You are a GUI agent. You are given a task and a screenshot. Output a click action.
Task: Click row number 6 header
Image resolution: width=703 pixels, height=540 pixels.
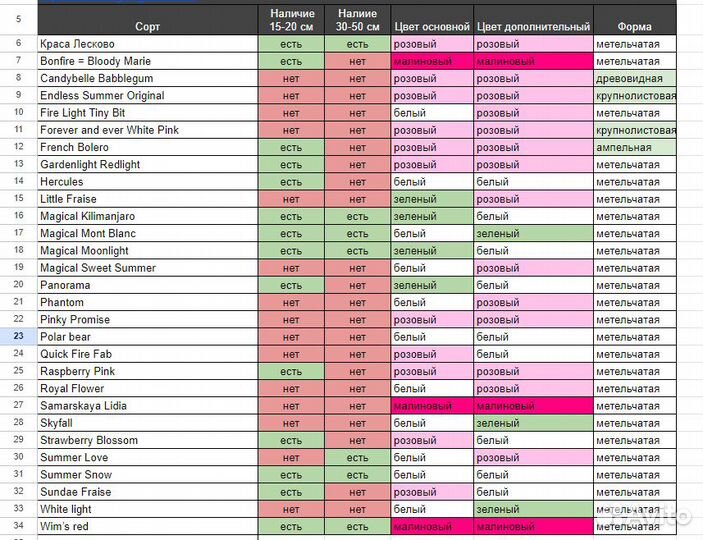19,44
